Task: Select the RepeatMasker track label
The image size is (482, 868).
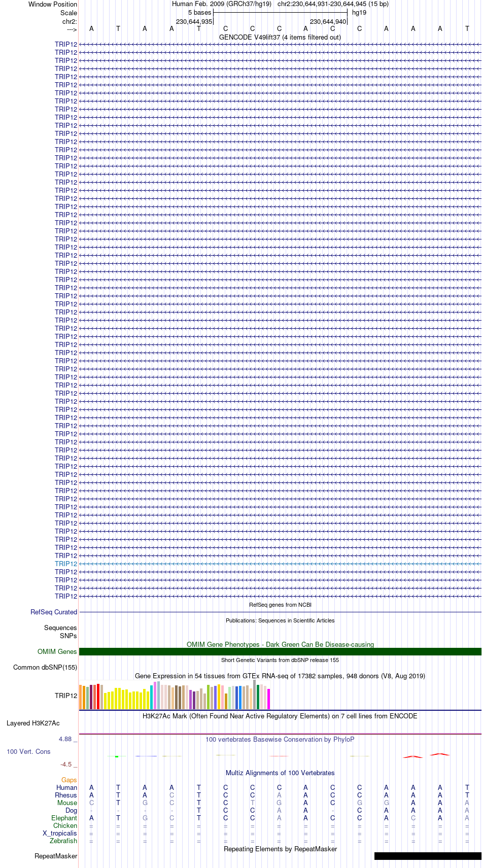Action: point(56,856)
